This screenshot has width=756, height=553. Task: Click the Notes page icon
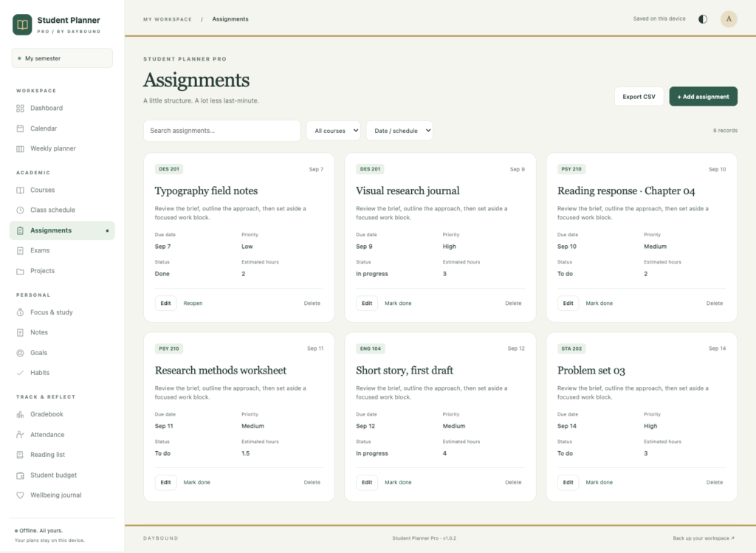[20, 333]
